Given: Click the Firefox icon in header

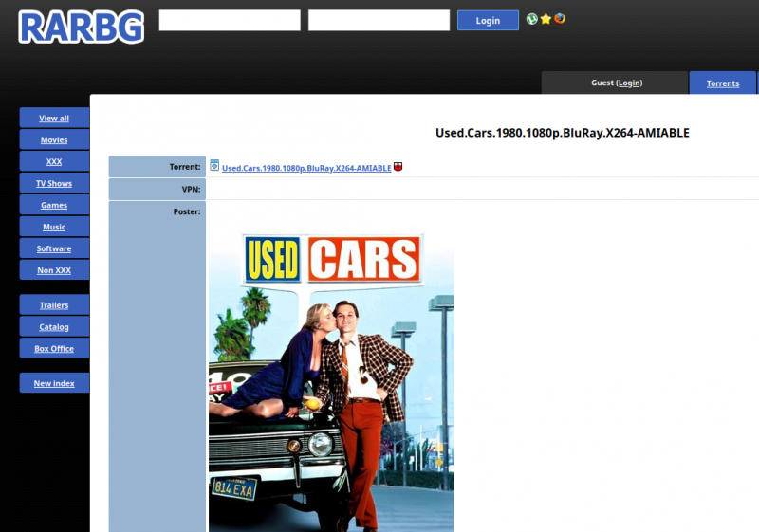Looking at the screenshot, I should point(560,18).
